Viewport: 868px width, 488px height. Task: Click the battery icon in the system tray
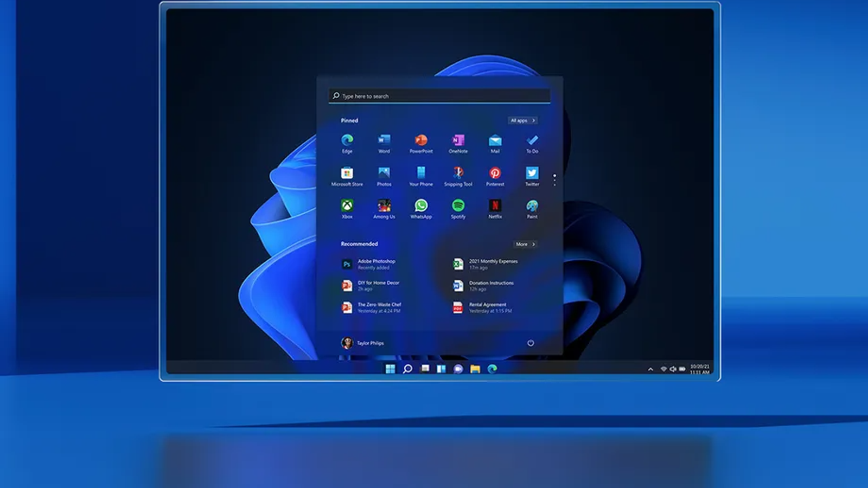click(682, 369)
